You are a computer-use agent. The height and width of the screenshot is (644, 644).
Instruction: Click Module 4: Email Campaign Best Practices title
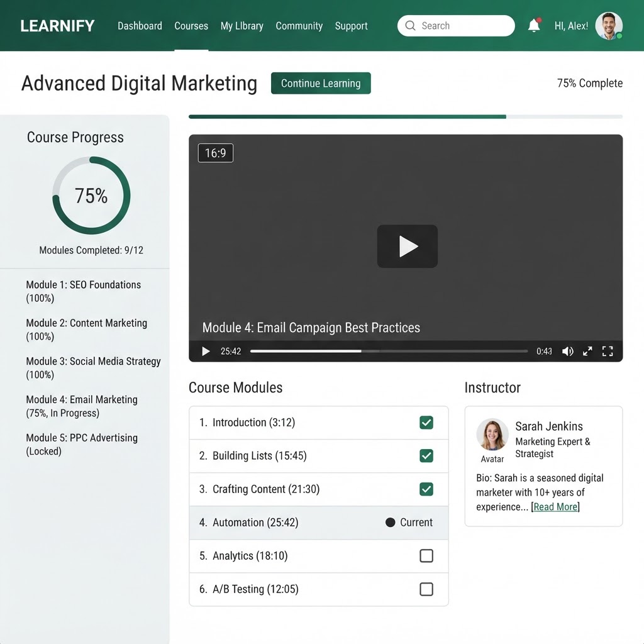(311, 327)
